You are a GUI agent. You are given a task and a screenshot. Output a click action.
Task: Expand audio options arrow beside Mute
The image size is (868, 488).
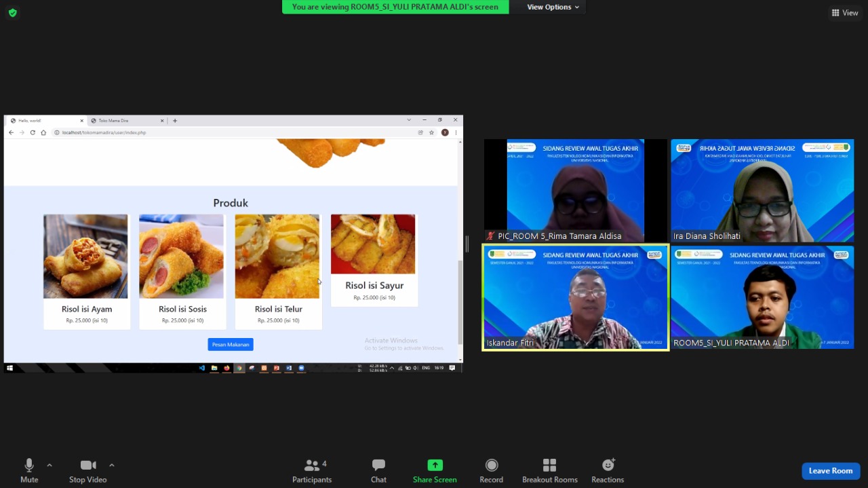[50, 465]
